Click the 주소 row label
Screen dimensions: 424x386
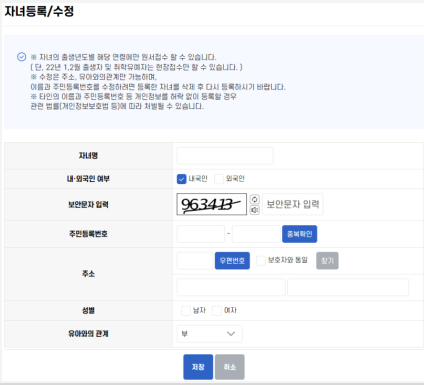pos(88,274)
